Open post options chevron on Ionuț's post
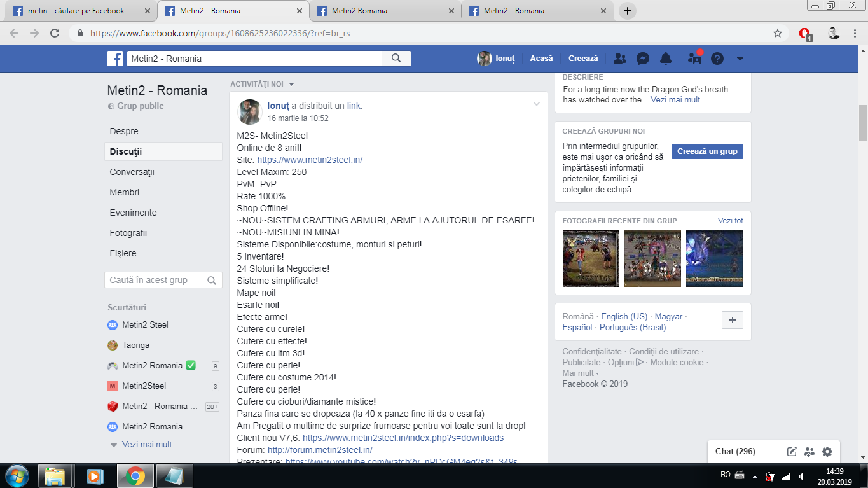This screenshot has height=488, width=868. point(537,104)
